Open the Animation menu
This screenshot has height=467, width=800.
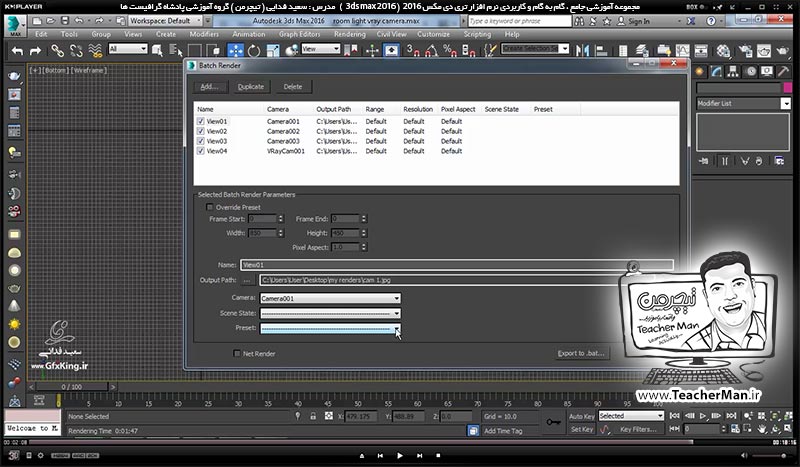248,34
